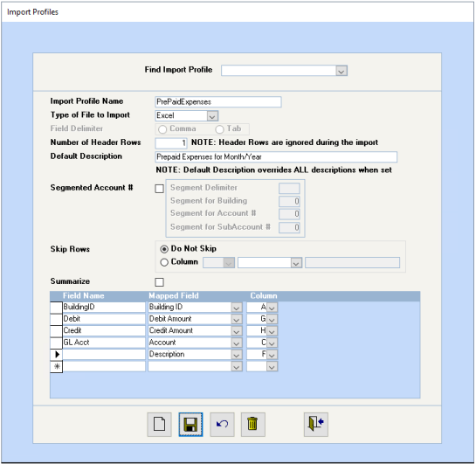
Task: Click the New profile blank page icon
Action: tap(159, 424)
